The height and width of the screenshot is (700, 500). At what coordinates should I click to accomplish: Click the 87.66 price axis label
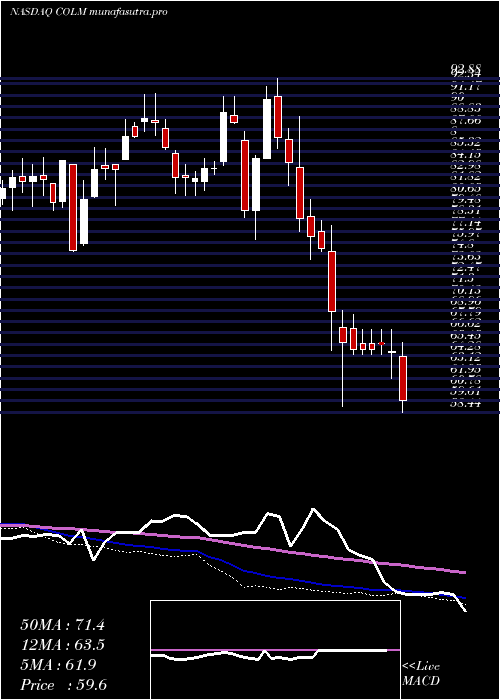[466, 121]
